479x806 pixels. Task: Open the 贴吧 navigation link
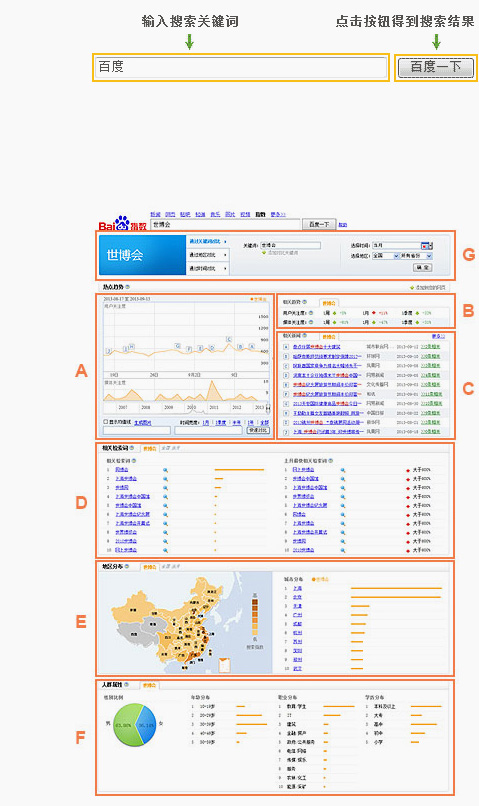click(x=185, y=214)
